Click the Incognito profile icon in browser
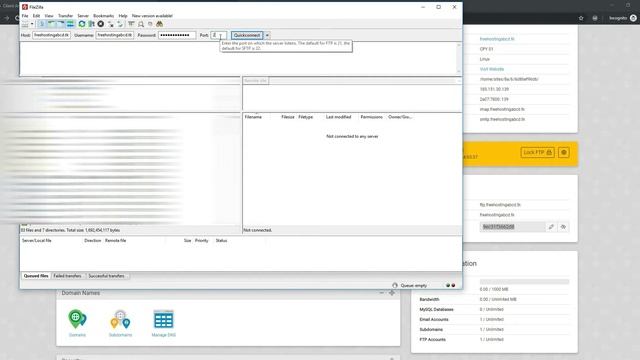 click(x=633, y=18)
